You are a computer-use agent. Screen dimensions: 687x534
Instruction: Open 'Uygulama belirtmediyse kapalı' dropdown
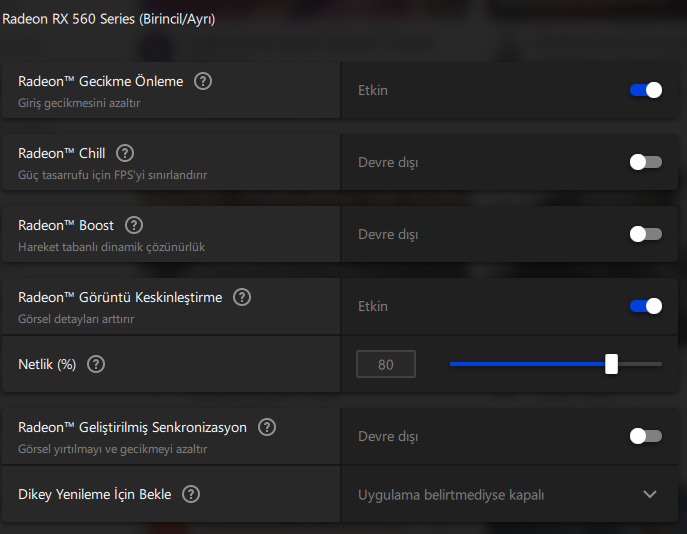(451, 494)
